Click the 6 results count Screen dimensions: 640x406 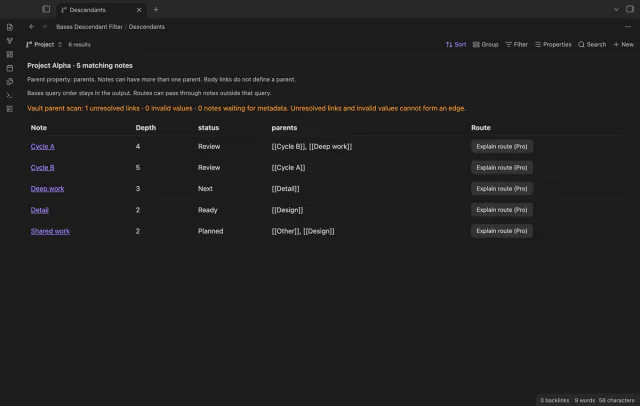point(80,44)
